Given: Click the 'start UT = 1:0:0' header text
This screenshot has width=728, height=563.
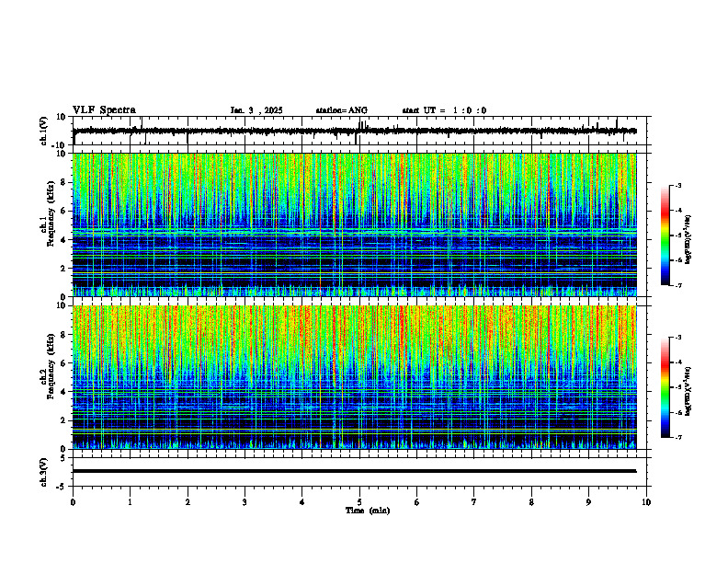Looking at the screenshot, I should [444, 110].
